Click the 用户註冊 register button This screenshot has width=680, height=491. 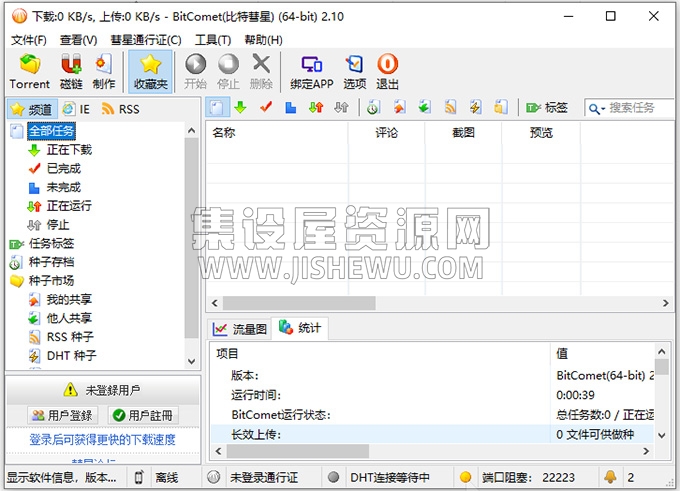pos(144,416)
